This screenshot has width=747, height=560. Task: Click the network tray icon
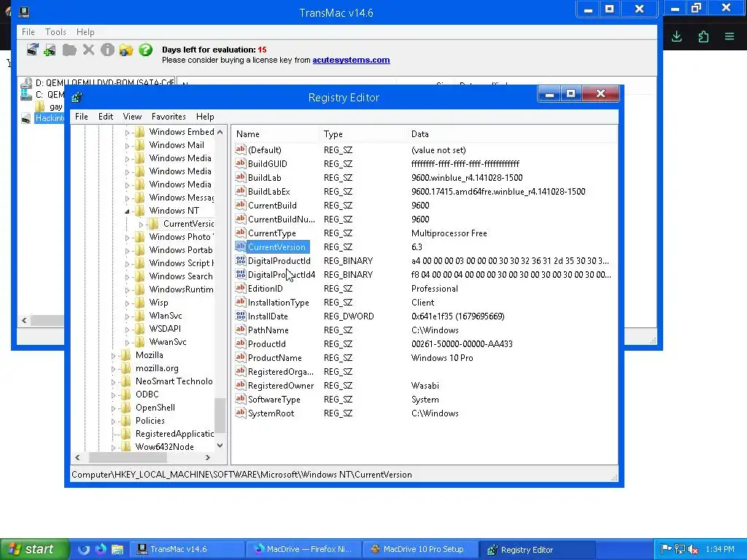tap(680, 549)
